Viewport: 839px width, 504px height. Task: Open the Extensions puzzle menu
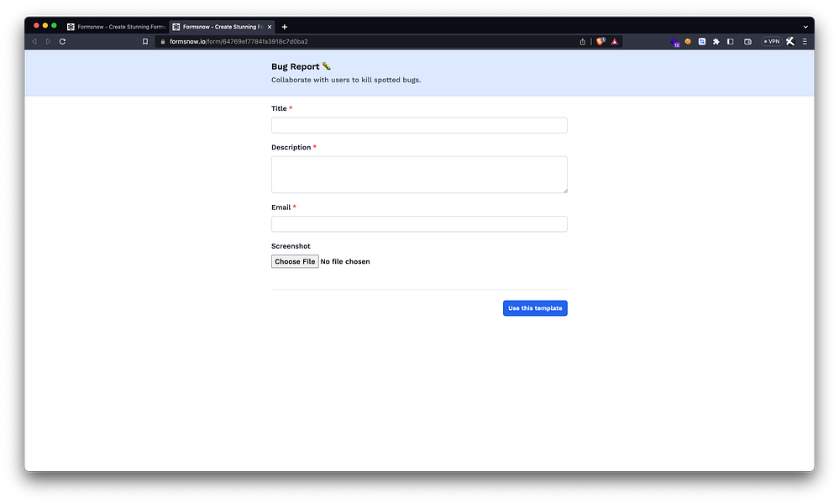[716, 41]
